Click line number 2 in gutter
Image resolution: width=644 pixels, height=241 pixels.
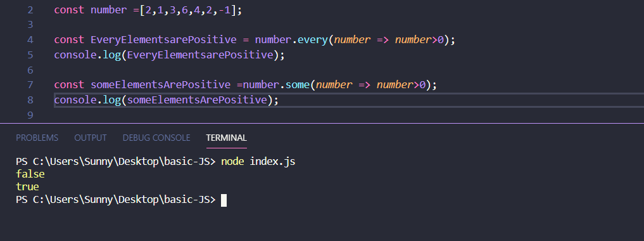30,10
